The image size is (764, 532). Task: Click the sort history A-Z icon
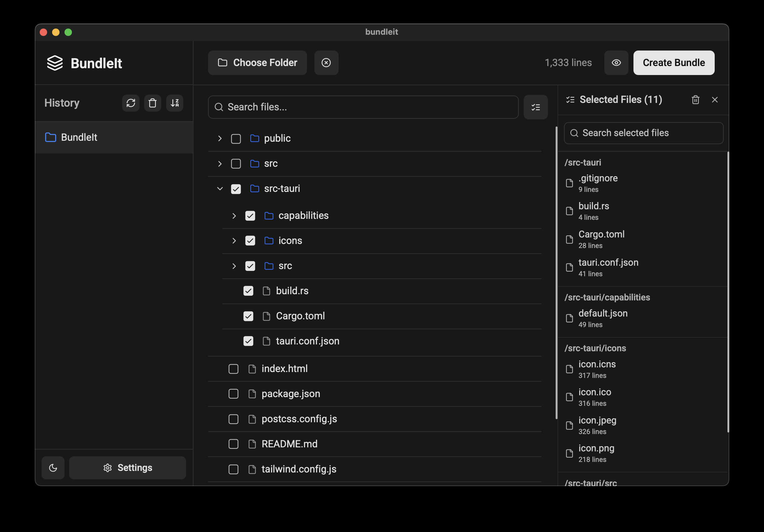click(x=175, y=103)
